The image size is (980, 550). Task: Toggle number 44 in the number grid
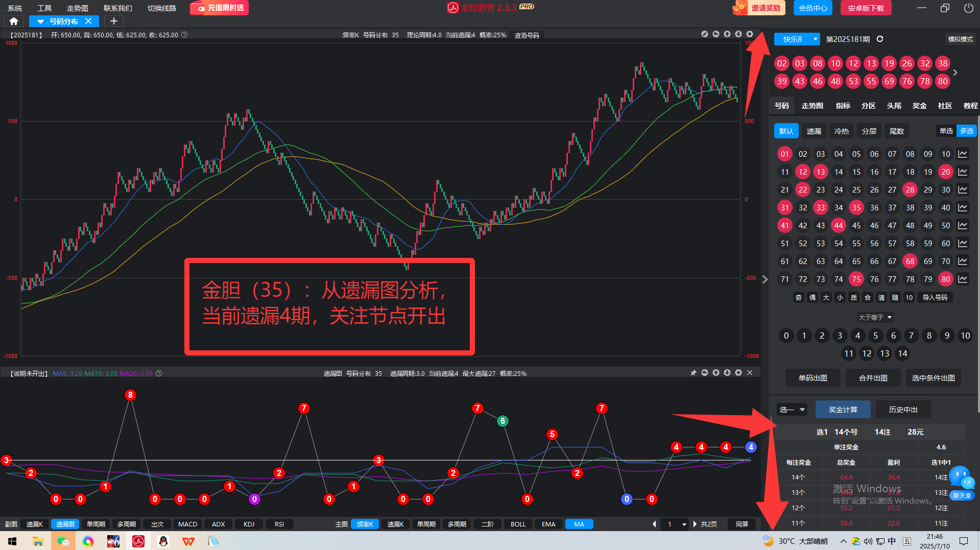pyautogui.click(x=839, y=225)
